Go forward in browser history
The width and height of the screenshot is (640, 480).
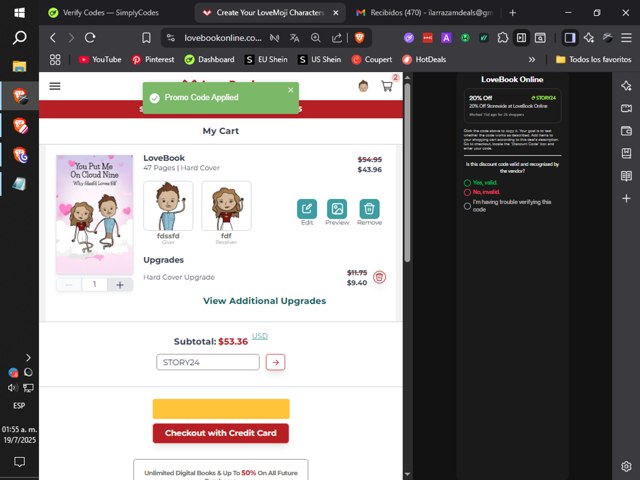tap(71, 38)
